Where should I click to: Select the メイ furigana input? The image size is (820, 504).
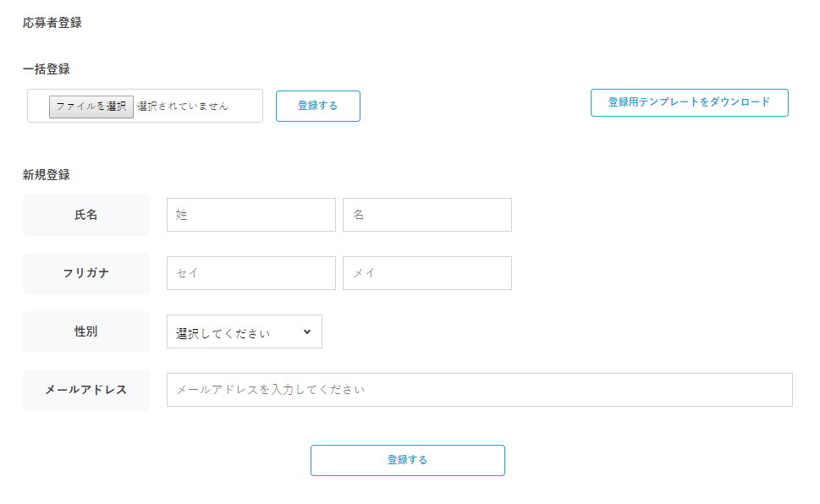click(427, 273)
